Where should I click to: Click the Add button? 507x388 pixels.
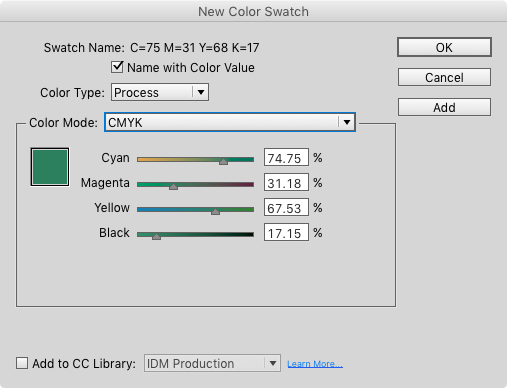click(444, 107)
